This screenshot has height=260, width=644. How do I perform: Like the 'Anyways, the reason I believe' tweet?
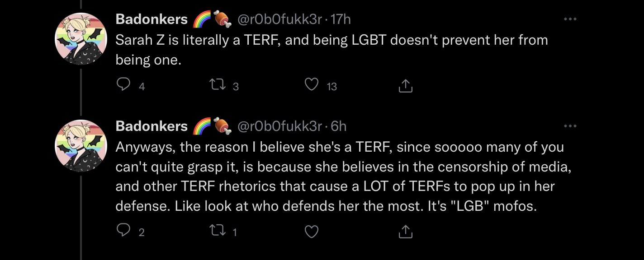[311, 231]
